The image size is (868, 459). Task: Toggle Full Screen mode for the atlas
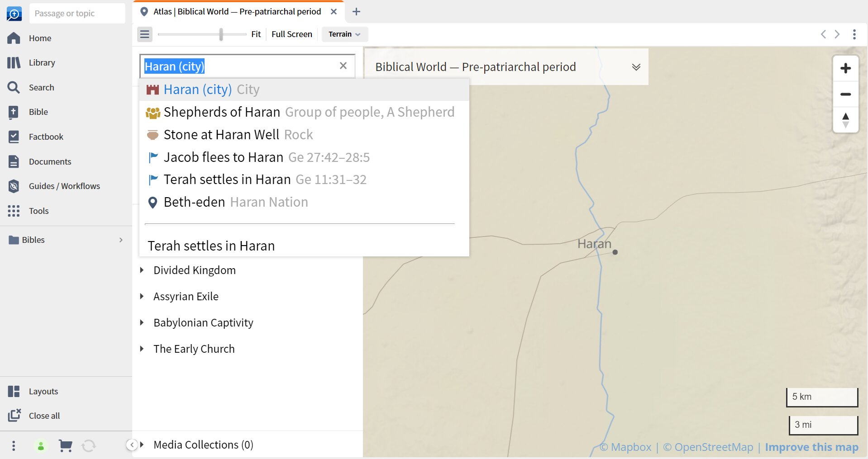coord(291,34)
